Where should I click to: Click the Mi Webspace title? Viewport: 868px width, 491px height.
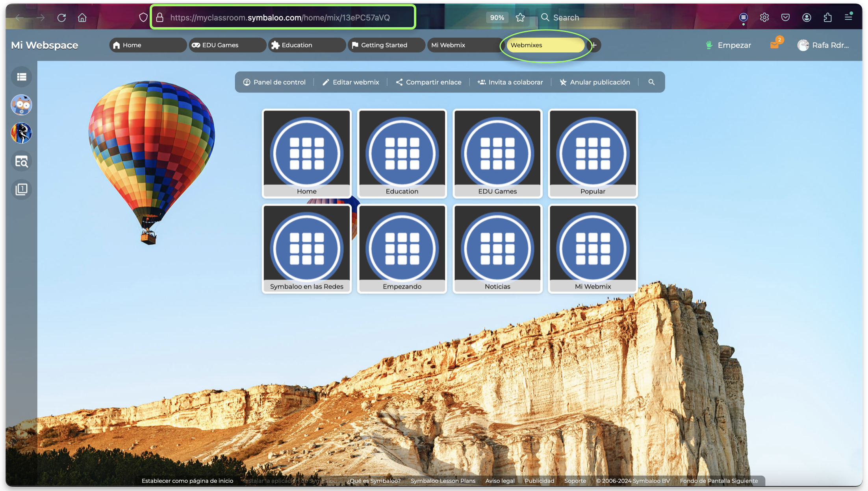45,45
